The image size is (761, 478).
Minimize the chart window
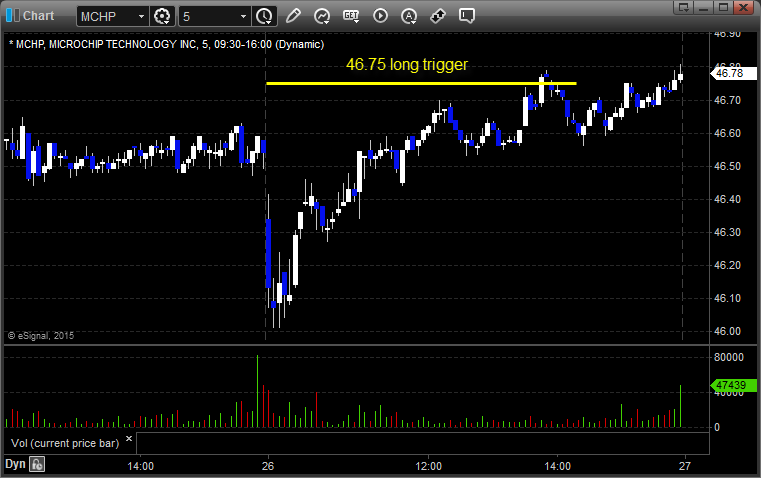click(703, 7)
